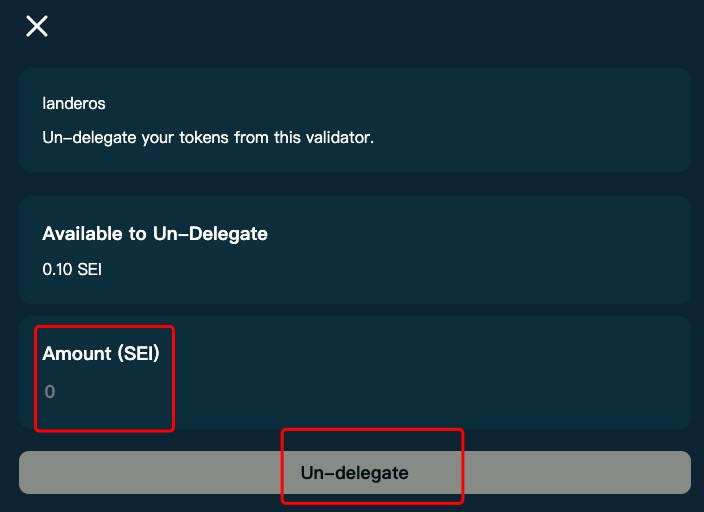Dismiss the modal using the X icon
The height and width of the screenshot is (512, 704).
(x=37, y=26)
